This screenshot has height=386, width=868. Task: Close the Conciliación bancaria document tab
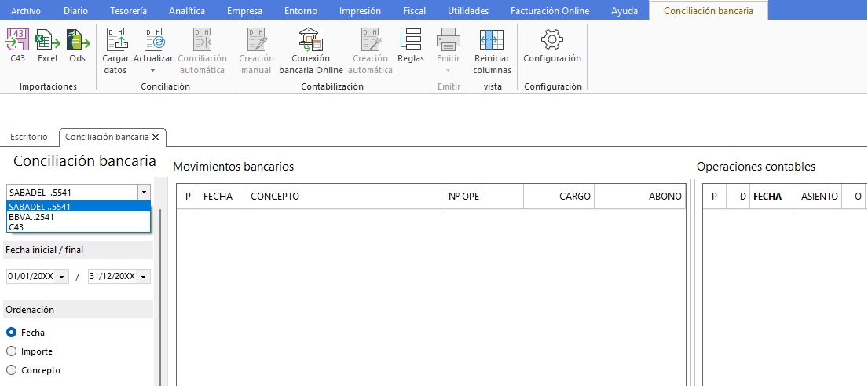click(156, 137)
